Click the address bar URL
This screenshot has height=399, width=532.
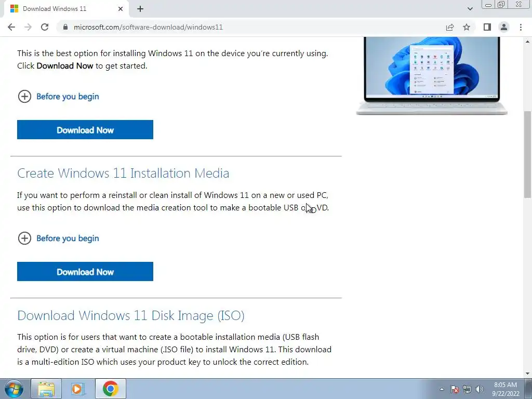click(148, 27)
